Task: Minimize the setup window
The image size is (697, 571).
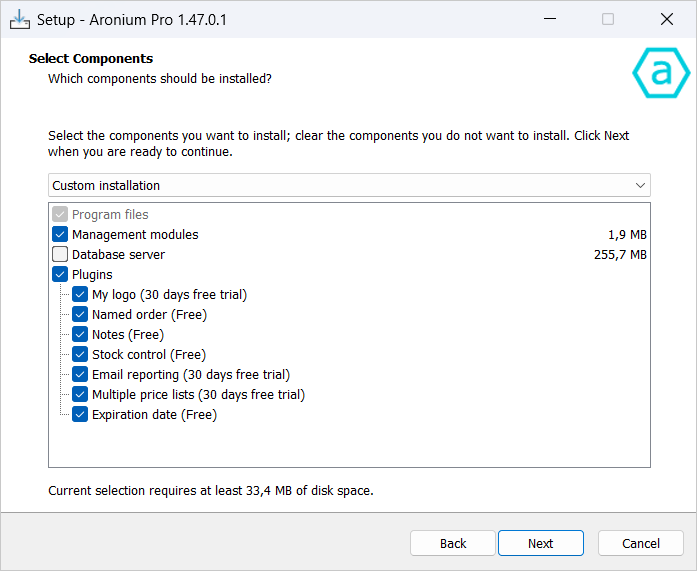Action: click(x=549, y=19)
